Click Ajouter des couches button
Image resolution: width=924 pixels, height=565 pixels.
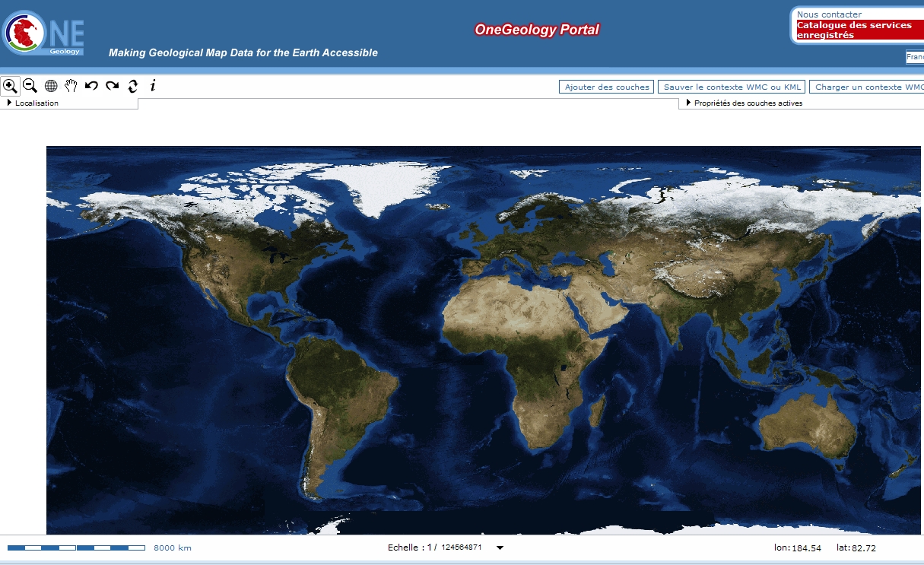coord(606,87)
